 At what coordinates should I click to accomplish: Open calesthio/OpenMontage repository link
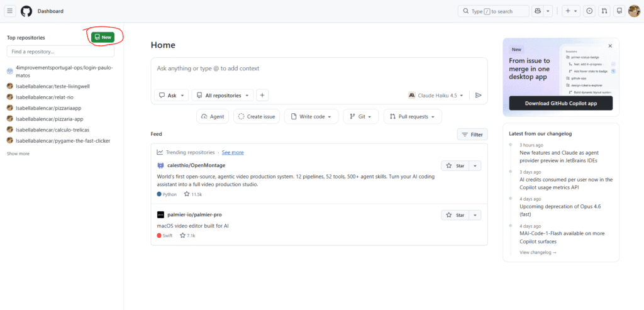coord(196,165)
